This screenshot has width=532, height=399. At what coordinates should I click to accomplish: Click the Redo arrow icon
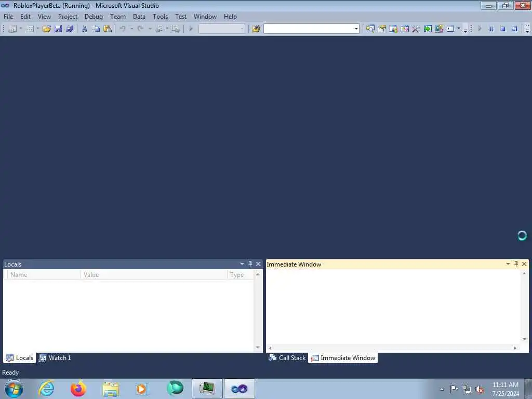click(x=140, y=29)
